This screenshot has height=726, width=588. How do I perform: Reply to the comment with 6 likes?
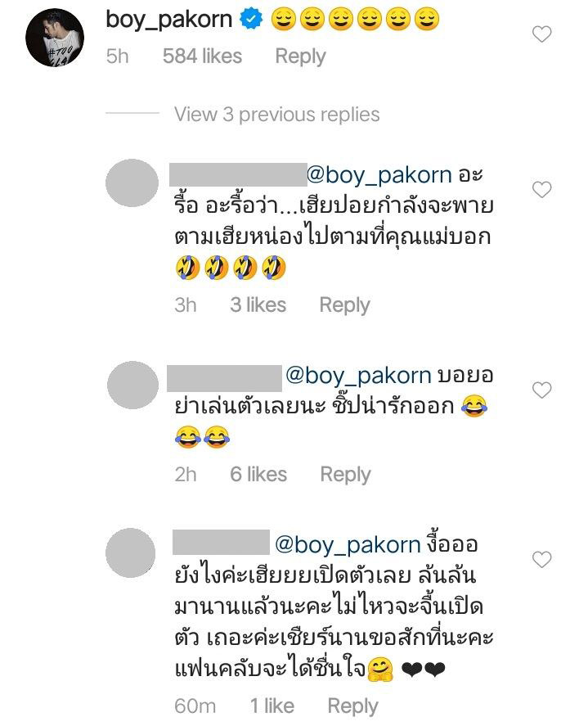(345, 475)
